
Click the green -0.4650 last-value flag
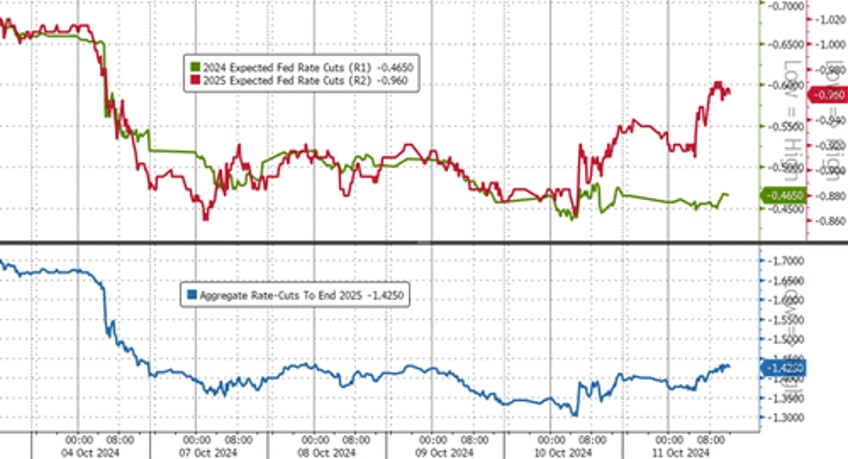click(x=783, y=195)
